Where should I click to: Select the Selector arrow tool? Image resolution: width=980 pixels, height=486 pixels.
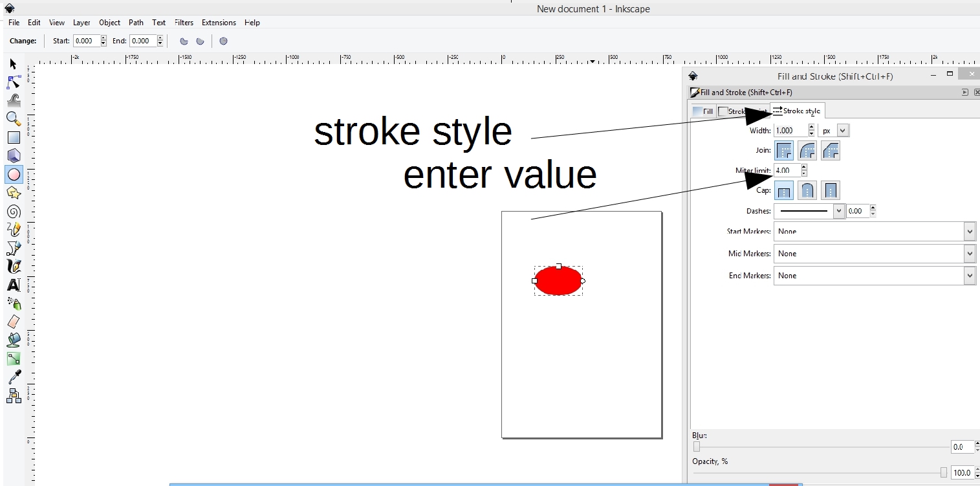click(13, 64)
